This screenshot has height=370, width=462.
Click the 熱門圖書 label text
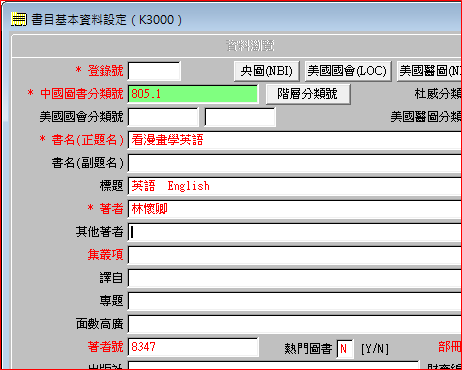(x=308, y=349)
